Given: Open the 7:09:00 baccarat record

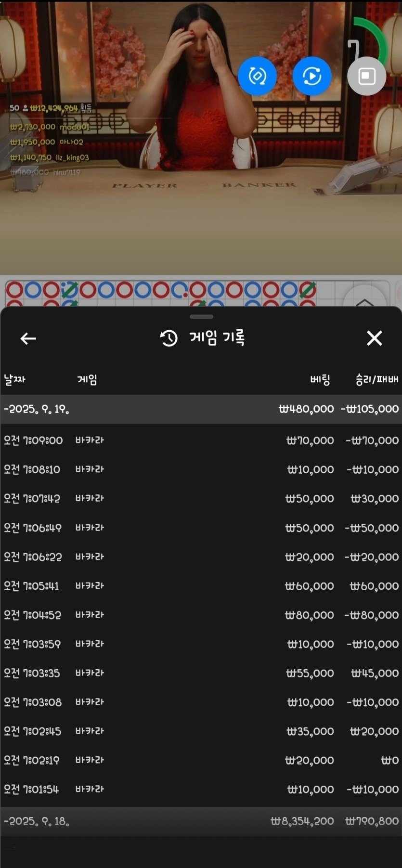Looking at the screenshot, I should 201,440.
